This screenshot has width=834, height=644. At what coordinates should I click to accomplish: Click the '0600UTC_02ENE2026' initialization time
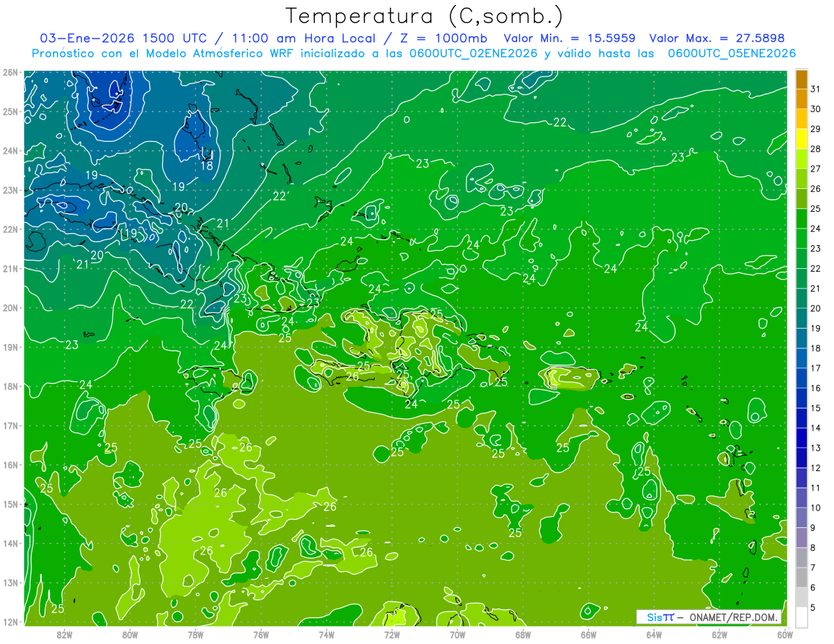pyautogui.click(x=474, y=53)
